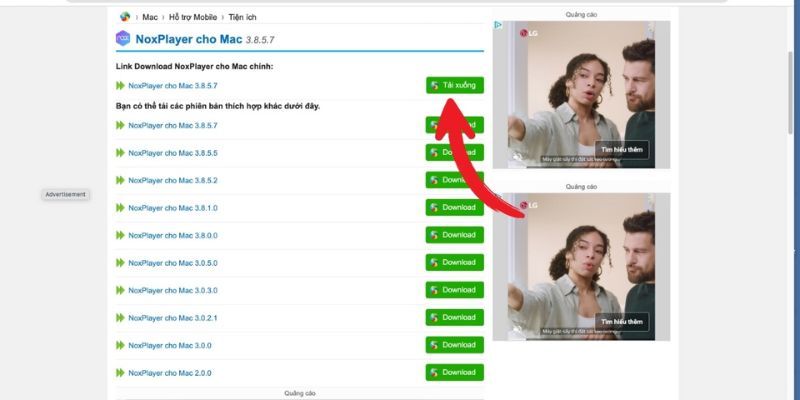Click Tìm hiểu thêm on top ad
800x400 pixels.
[621, 149]
